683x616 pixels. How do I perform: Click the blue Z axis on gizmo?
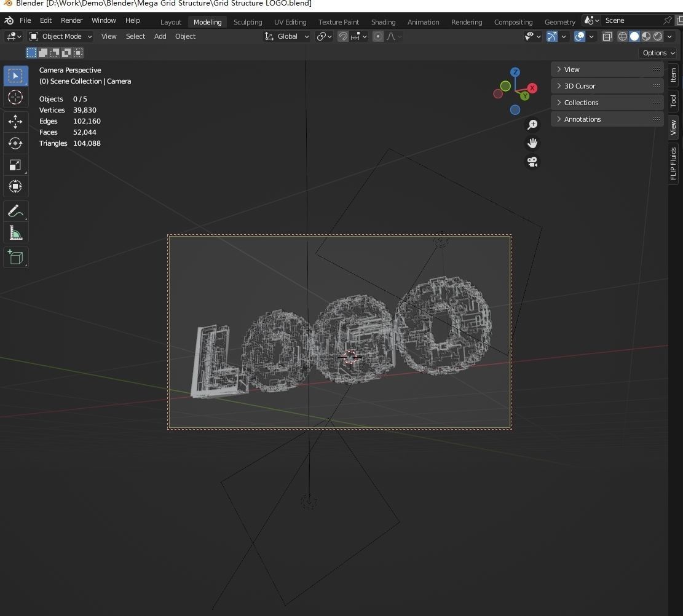515,73
